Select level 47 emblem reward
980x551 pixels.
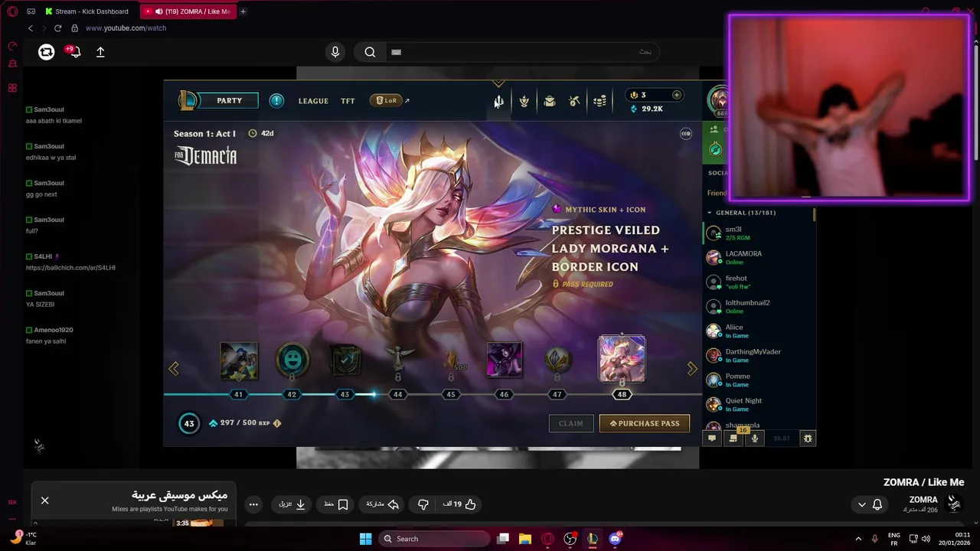coord(557,360)
